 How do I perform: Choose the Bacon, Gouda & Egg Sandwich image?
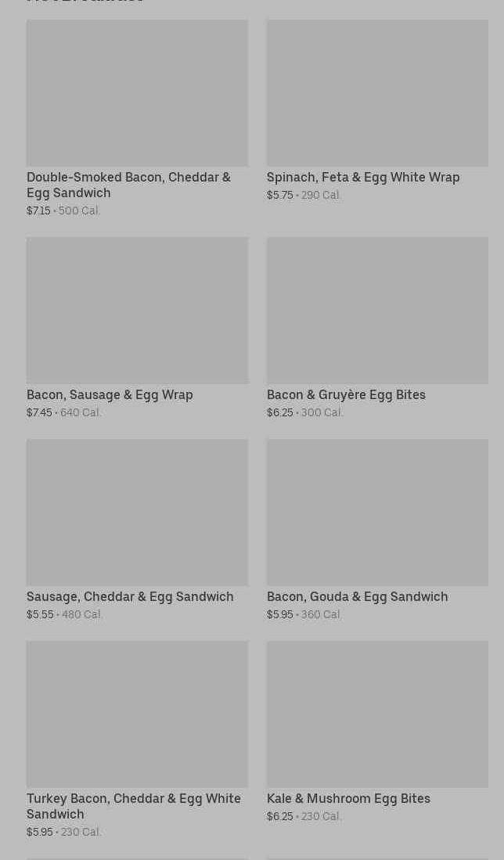point(377,512)
